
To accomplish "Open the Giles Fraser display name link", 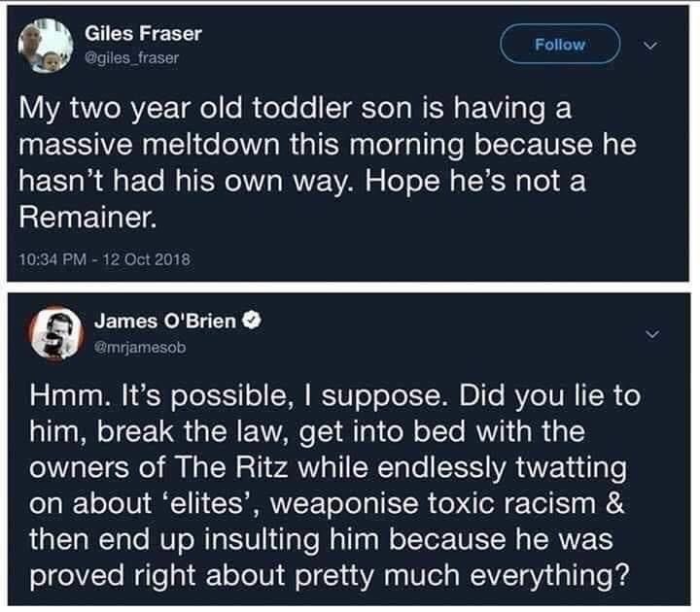I will pos(144,33).
